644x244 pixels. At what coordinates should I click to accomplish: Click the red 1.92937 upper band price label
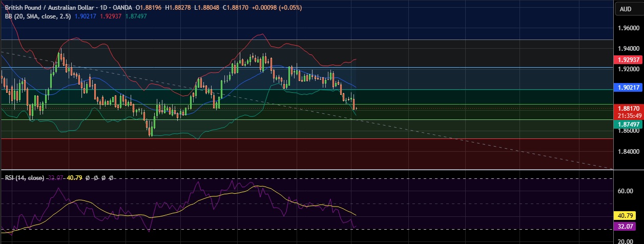click(629, 59)
